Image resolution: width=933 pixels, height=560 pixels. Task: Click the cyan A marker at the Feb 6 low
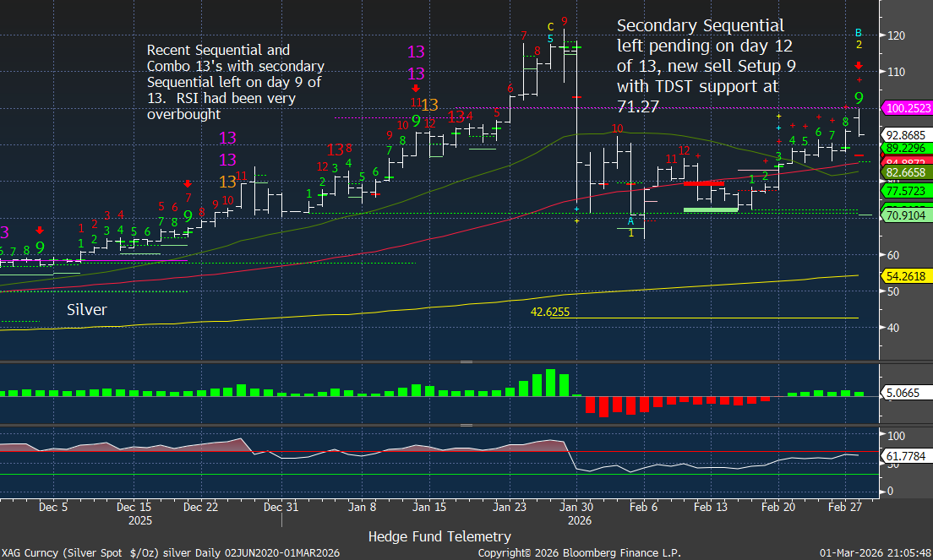(630, 220)
